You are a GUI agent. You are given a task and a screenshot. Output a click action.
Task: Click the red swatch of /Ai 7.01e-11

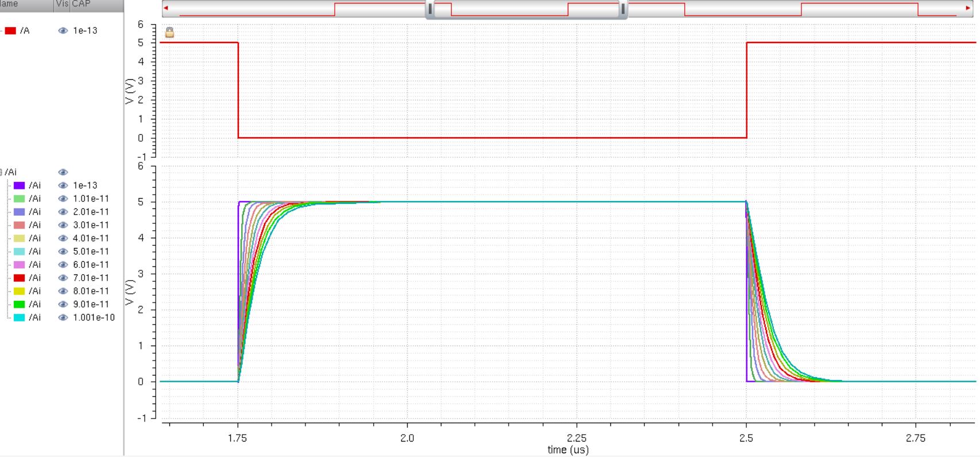click(20, 278)
